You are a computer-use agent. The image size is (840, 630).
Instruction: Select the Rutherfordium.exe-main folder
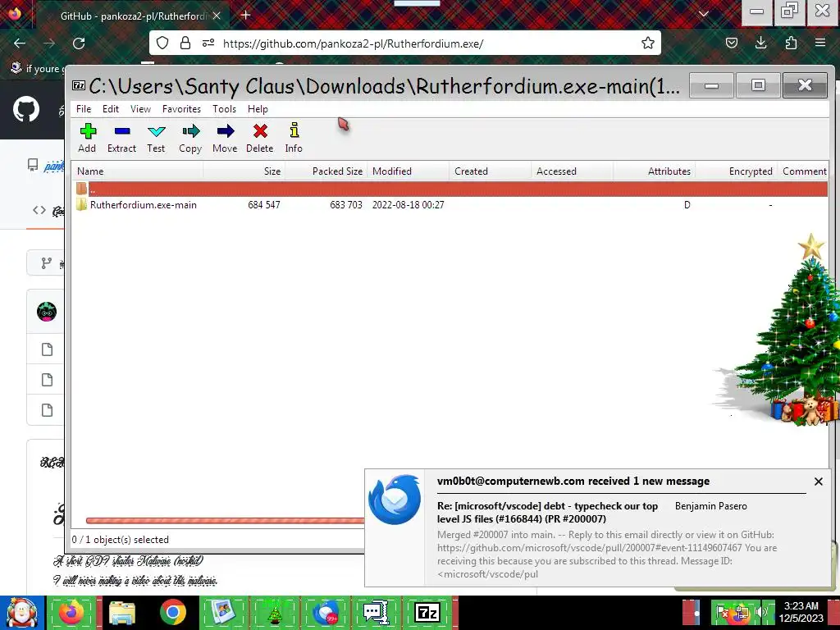(x=143, y=204)
